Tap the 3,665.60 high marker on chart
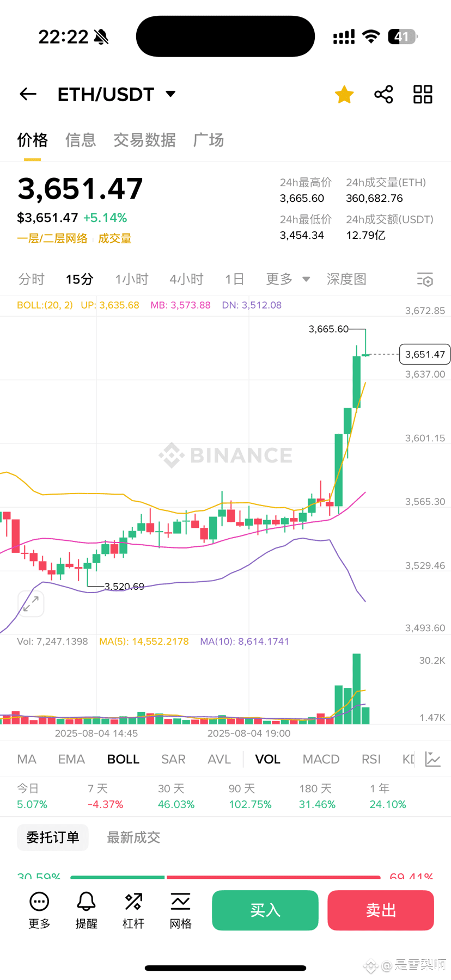 (328, 329)
